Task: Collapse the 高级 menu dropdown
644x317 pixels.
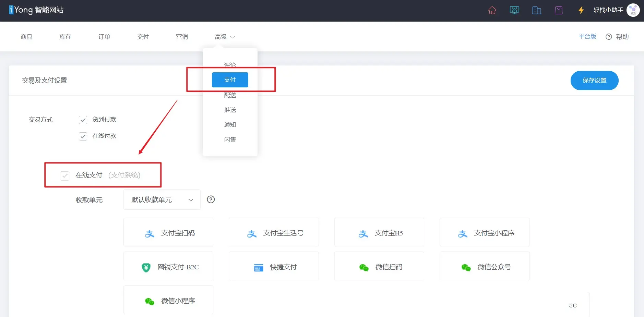Action: point(224,37)
